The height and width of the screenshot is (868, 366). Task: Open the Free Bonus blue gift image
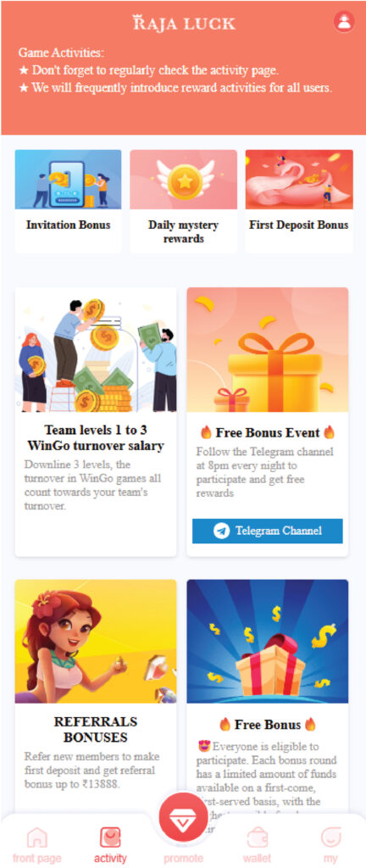268,641
